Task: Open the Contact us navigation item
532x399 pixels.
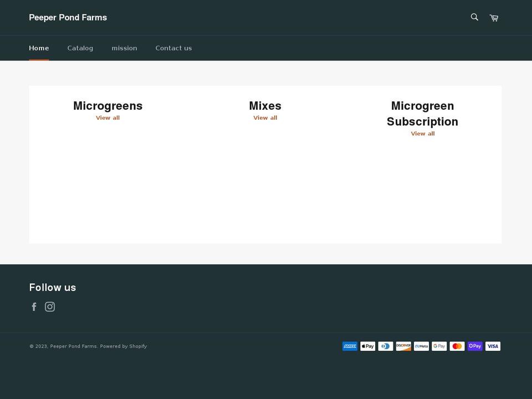Action: 173,48
